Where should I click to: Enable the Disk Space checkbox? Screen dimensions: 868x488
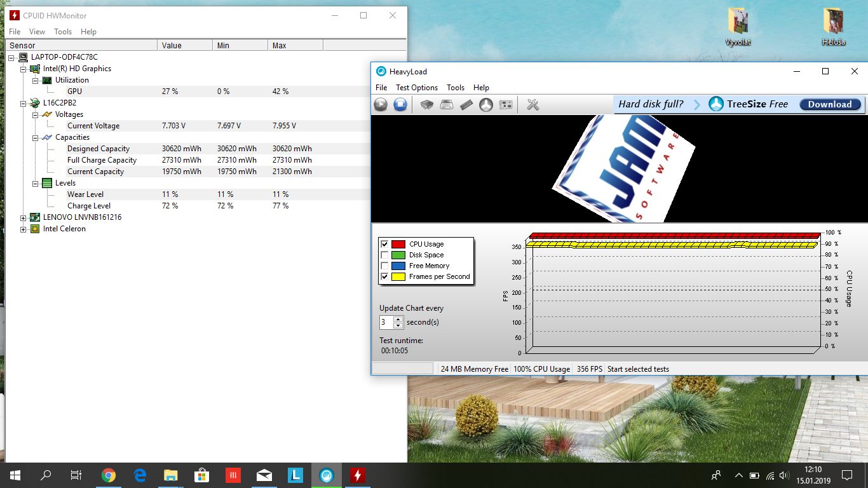point(384,255)
